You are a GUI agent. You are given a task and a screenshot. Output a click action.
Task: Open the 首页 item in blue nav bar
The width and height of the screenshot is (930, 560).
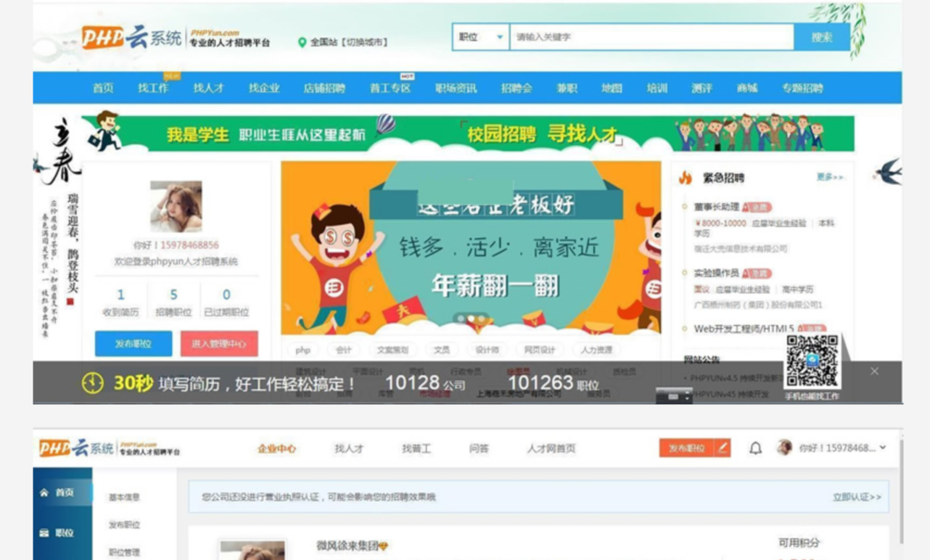[x=103, y=88]
